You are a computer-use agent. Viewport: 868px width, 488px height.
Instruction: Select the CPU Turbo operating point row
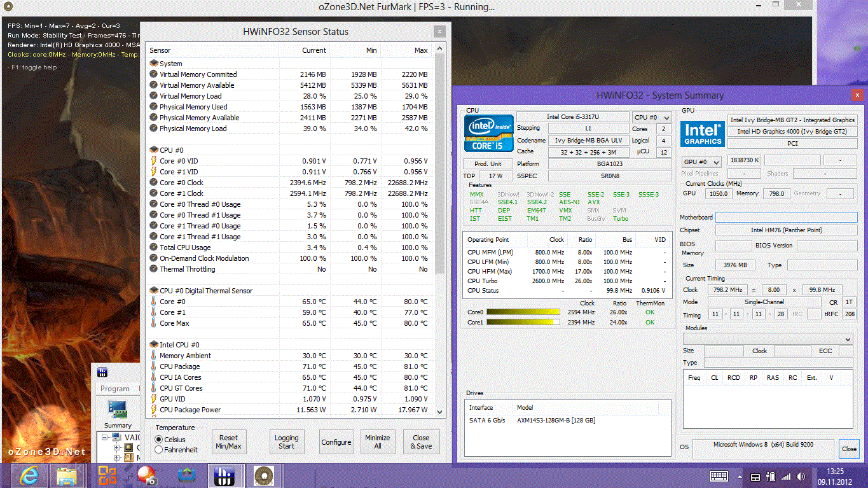pyautogui.click(x=566, y=281)
